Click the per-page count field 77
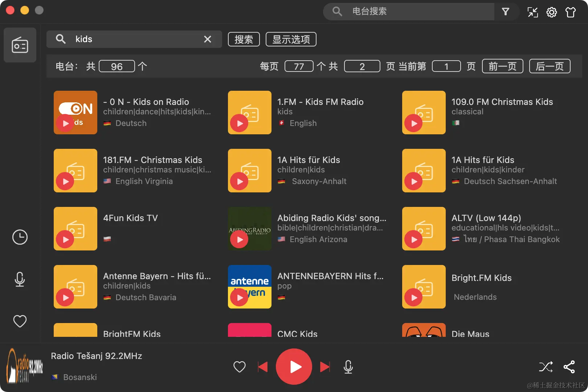The image size is (588, 392). click(x=299, y=66)
